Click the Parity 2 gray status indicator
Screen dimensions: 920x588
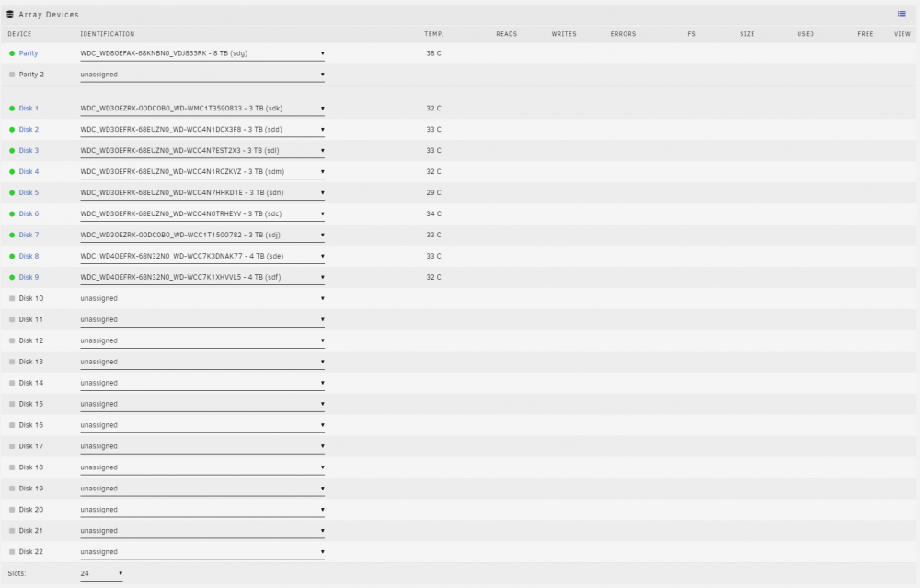[12, 75]
